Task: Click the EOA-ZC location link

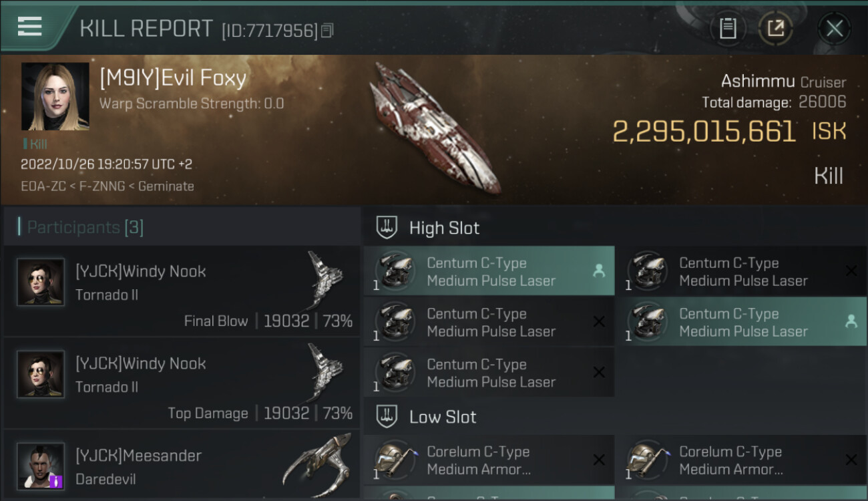Action: coord(39,186)
